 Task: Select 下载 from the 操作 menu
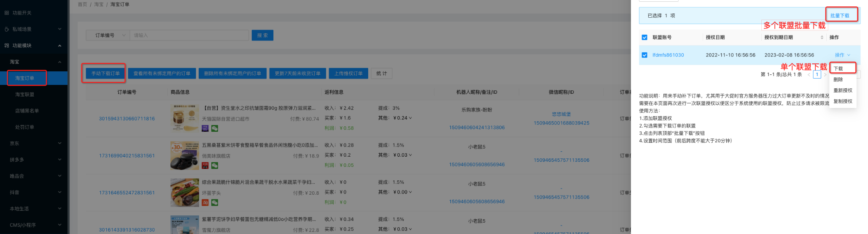click(x=843, y=68)
